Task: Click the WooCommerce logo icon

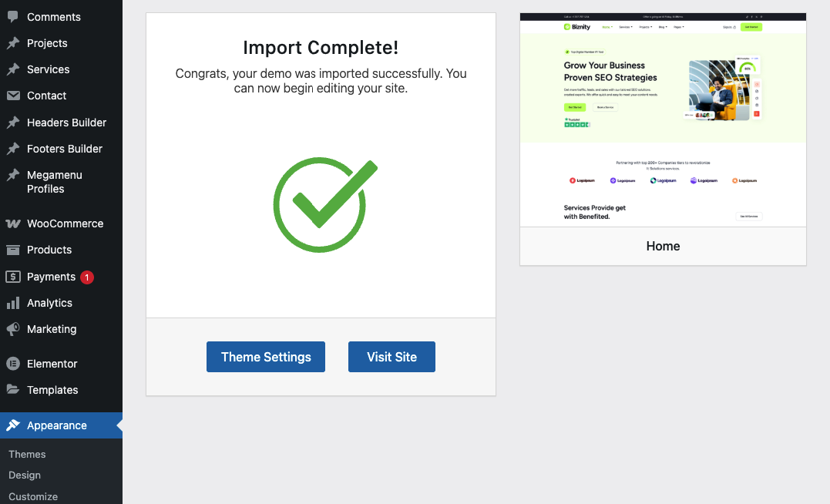Action: pos(13,223)
